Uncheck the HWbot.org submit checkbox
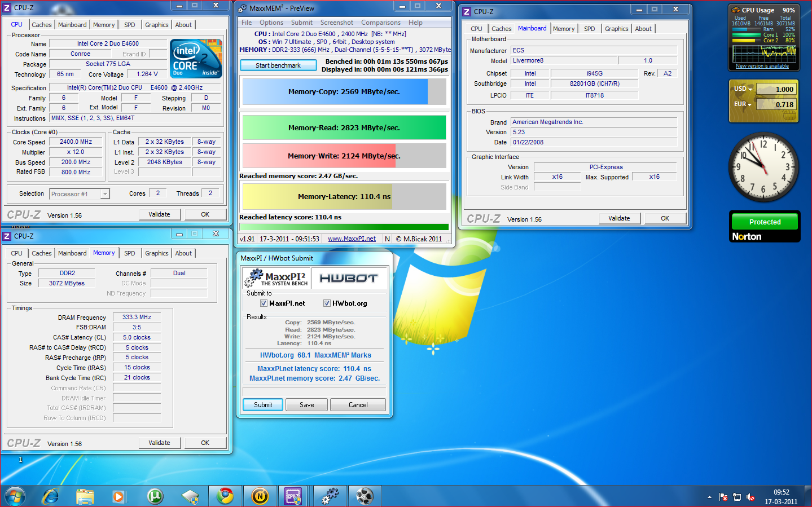 point(327,303)
